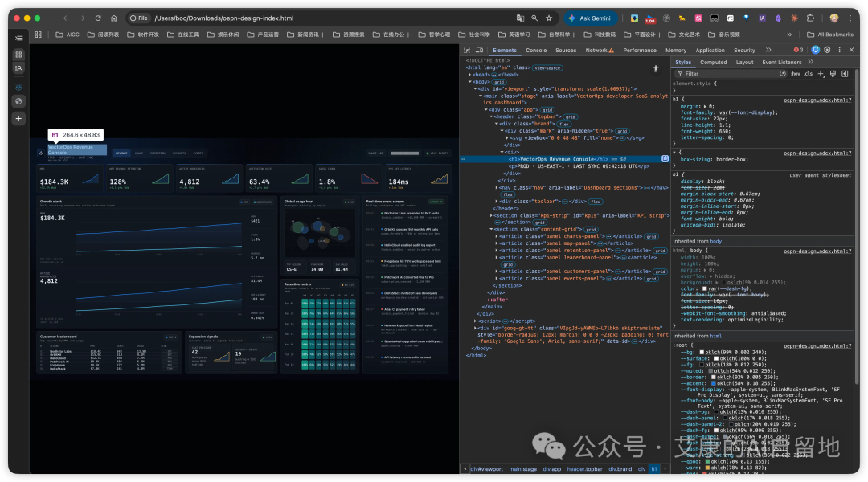Toggle flex badge next to div class toolbar

(x=596, y=202)
